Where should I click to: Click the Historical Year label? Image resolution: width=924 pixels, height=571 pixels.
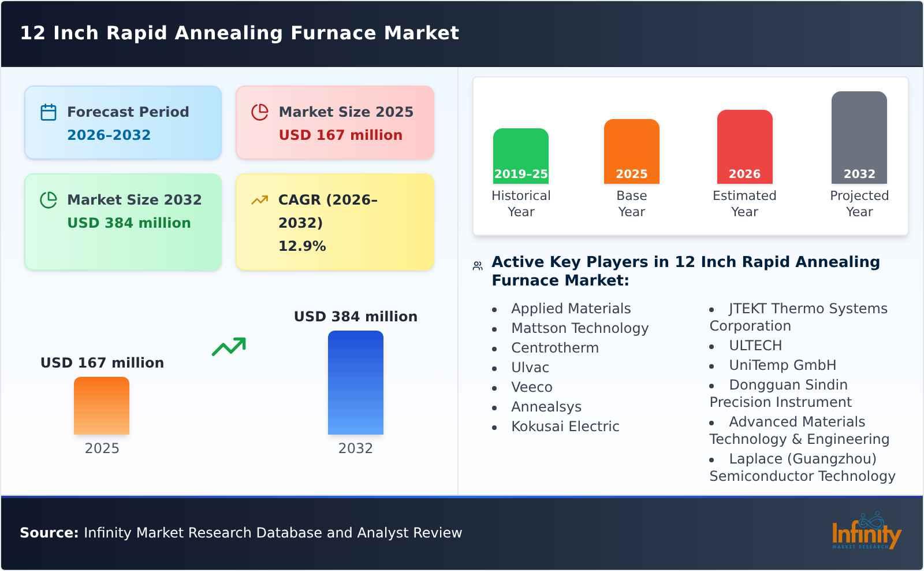click(x=521, y=204)
